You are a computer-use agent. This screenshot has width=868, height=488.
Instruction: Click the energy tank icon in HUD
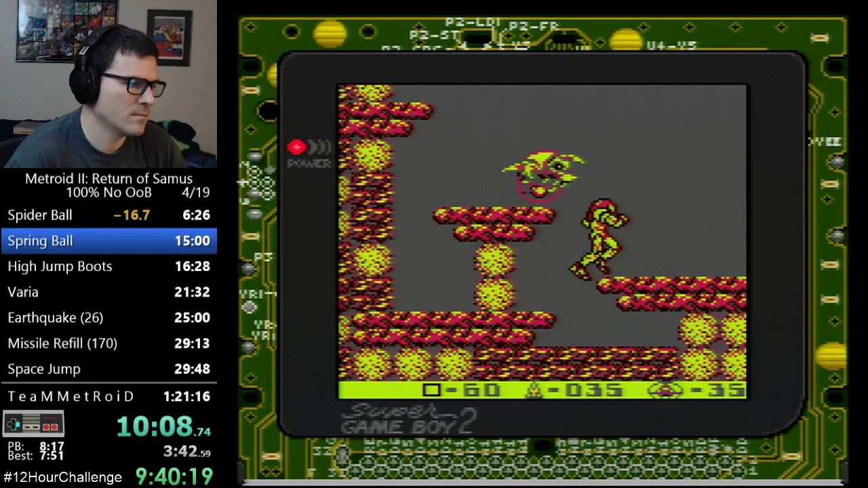431,390
